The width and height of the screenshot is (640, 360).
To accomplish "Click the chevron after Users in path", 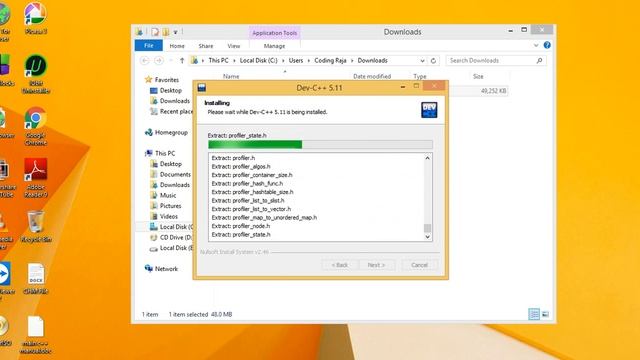I will tap(309, 60).
